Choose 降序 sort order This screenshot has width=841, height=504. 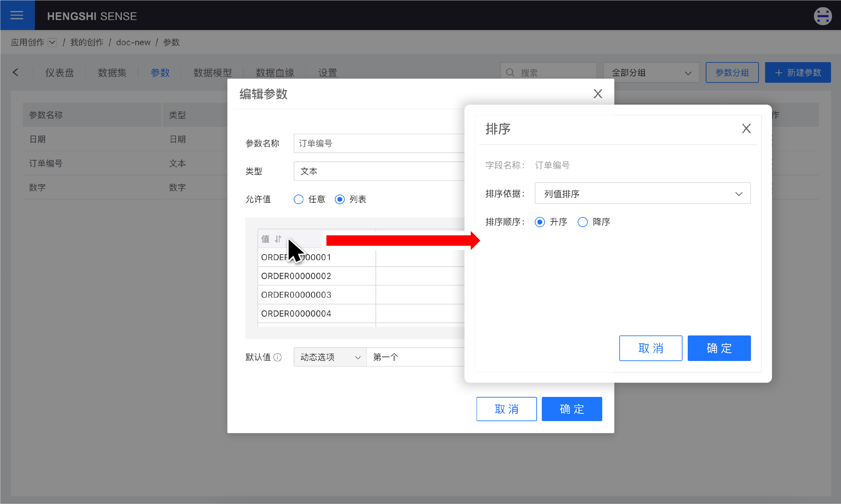(582, 222)
